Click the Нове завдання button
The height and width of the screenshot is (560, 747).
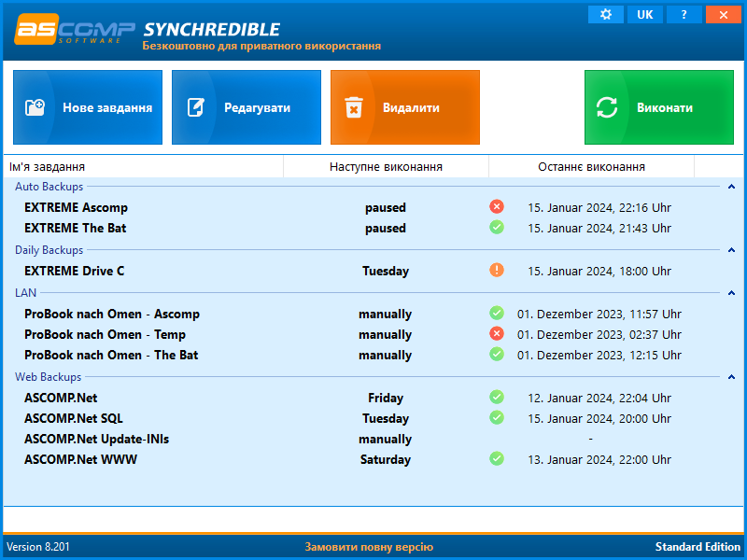pyautogui.click(x=88, y=107)
